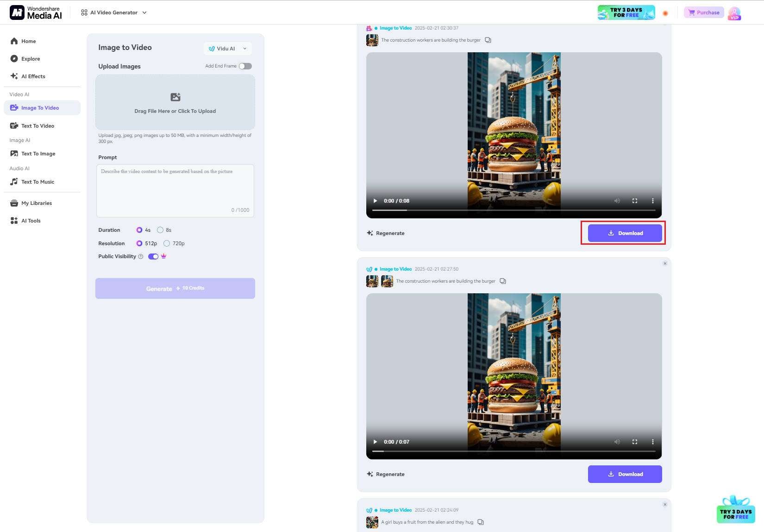Select AI Effects in the sidebar
The image size is (764, 532).
(x=33, y=76)
